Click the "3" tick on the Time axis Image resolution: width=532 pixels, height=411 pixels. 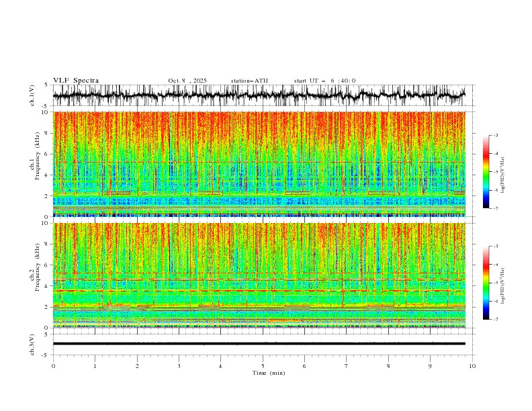click(x=179, y=366)
